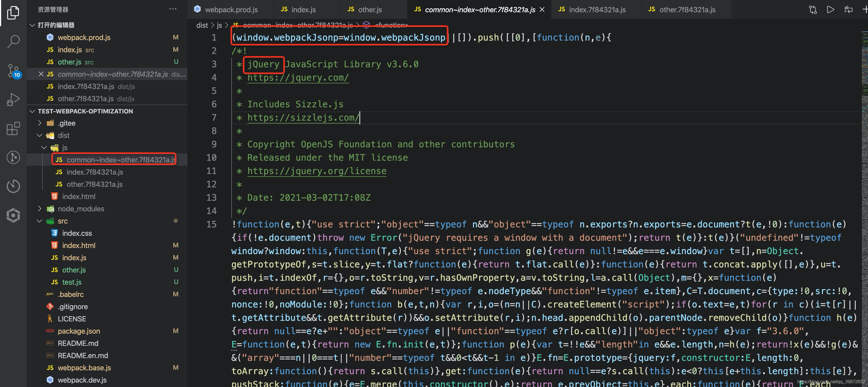Open index.html in src folder
Image resolution: width=868 pixels, height=387 pixels.
(x=107, y=245)
